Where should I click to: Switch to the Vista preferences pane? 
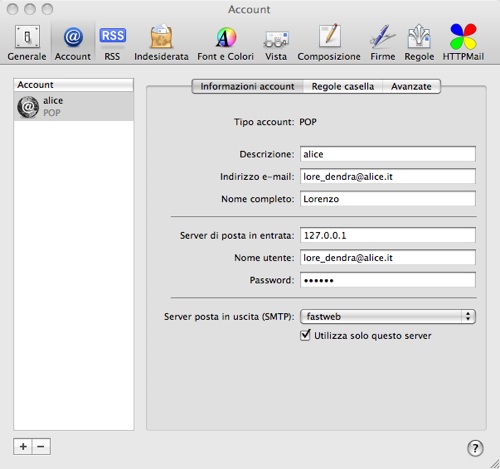276,43
